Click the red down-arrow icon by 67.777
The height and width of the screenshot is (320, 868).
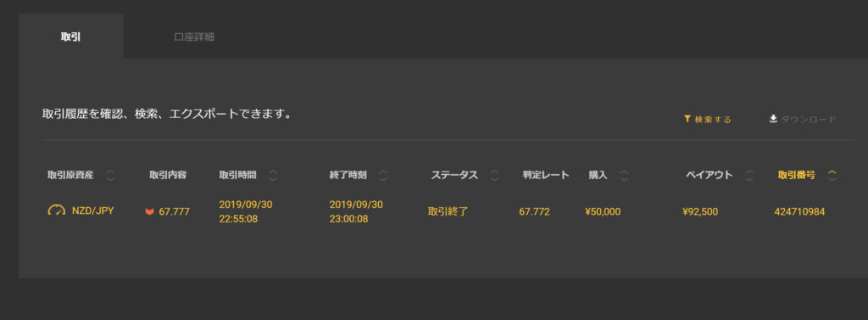pos(149,212)
